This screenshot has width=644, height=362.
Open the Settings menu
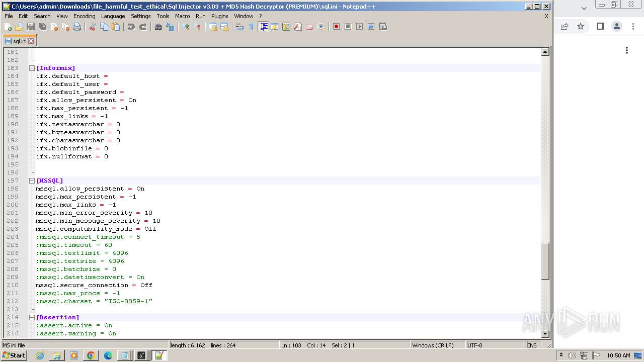pyautogui.click(x=141, y=16)
